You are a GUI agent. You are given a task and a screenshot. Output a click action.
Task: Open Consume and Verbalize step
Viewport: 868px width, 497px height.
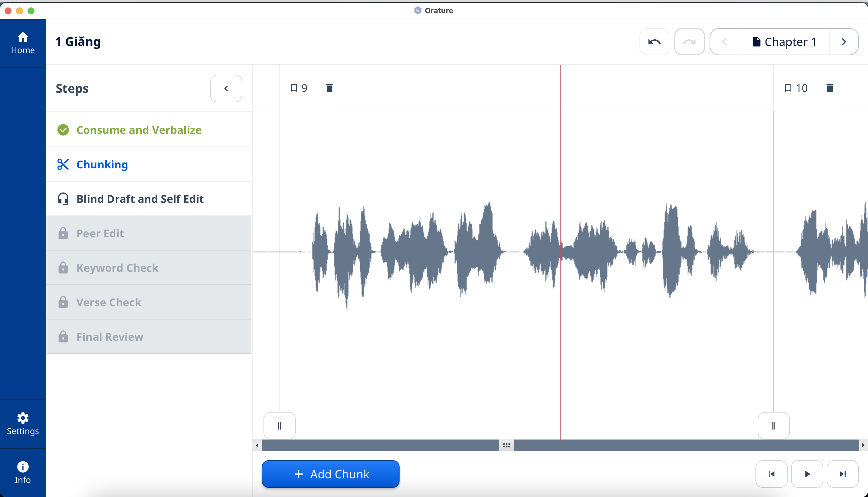pos(139,130)
